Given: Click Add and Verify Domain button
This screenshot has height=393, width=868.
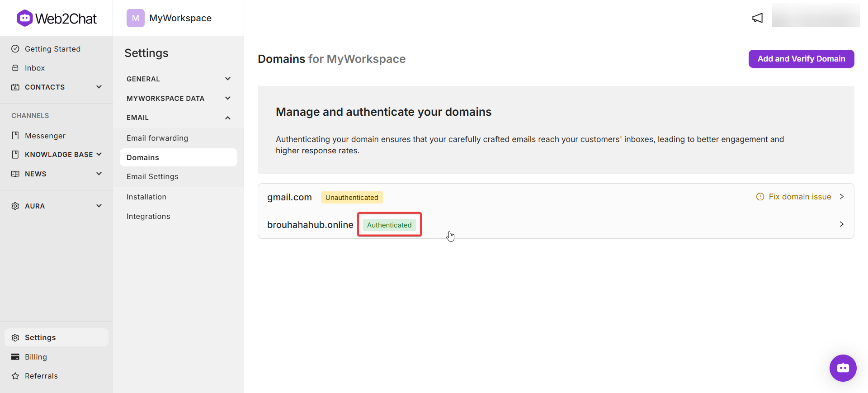Looking at the screenshot, I should click(801, 59).
